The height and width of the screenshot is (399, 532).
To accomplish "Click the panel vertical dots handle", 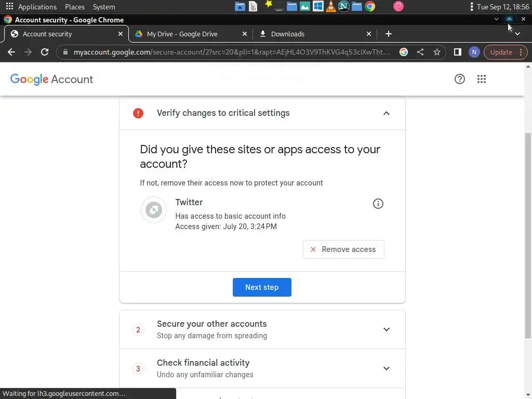I will click(x=471, y=6).
